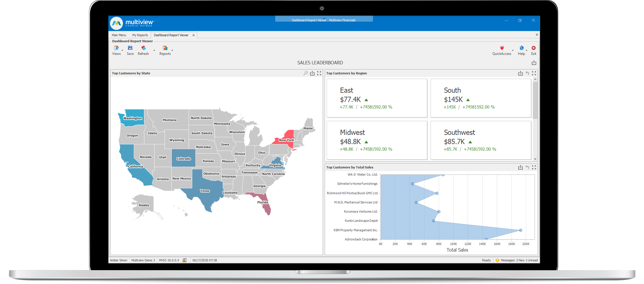Open the My Reports tab
The height and width of the screenshot is (284, 644).
(x=140, y=35)
